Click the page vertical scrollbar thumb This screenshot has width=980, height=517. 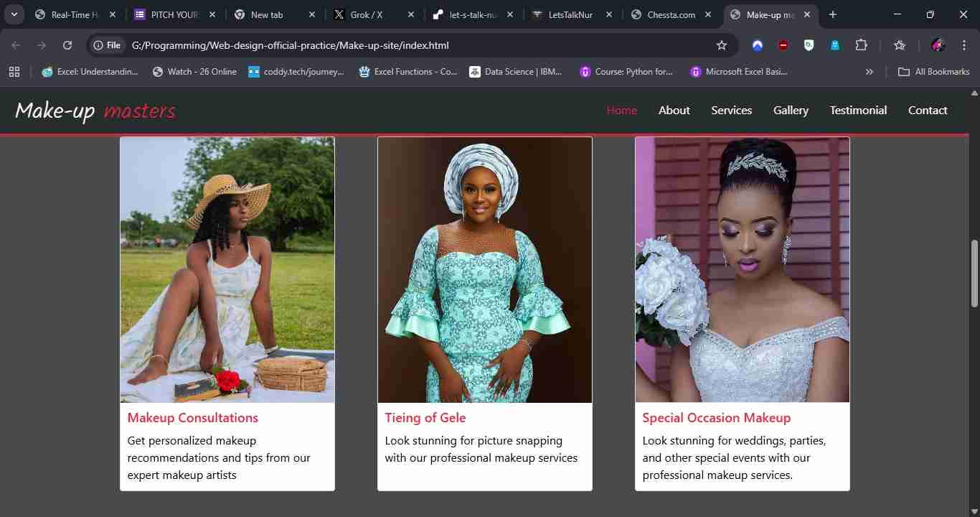point(974,273)
